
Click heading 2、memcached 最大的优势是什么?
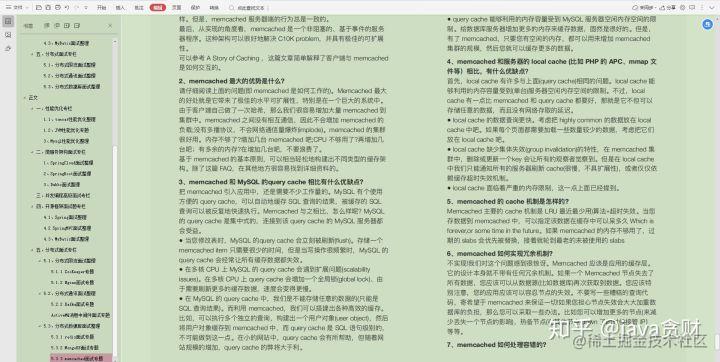point(232,81)
